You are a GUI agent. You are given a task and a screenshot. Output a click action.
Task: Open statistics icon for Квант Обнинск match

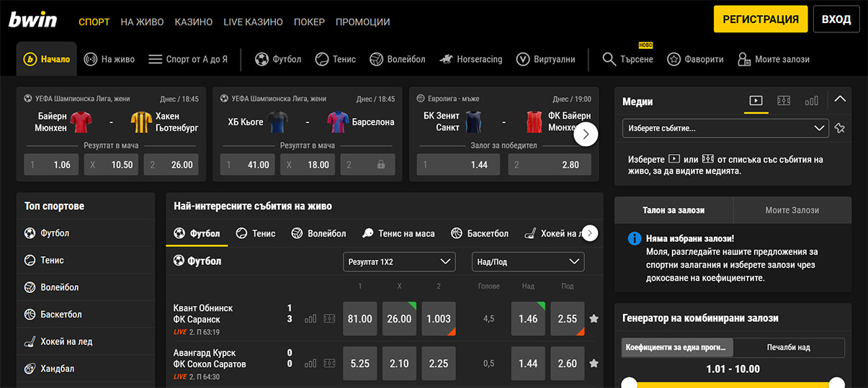pyautogui.click(x=310, y=319)
